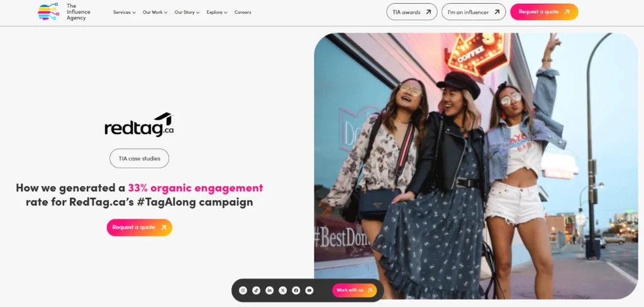The height and width of the screenshot is (307, 644).
Task: Expand the Explore menu
Action: click(217, 13)
